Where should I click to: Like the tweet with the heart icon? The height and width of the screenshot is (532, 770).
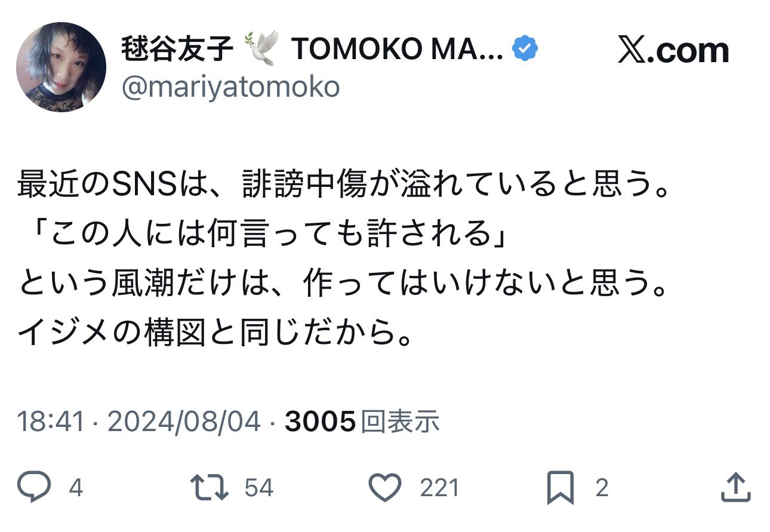(x=384, y=488)
